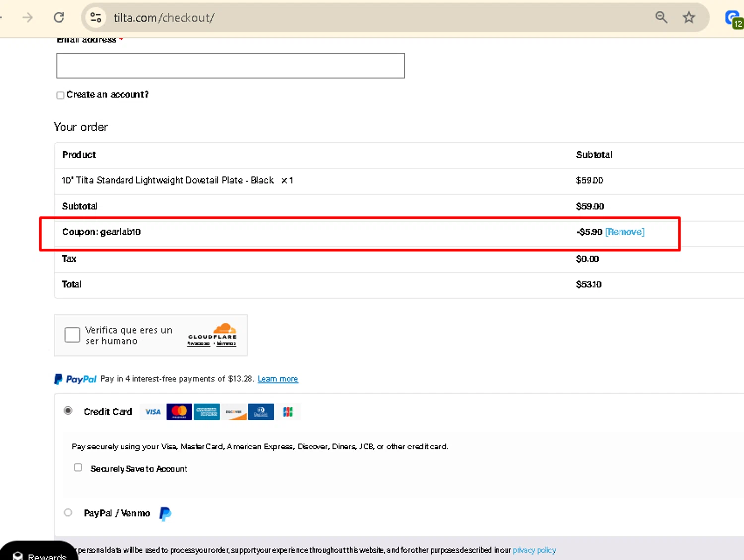
Task: Click the Discover card logo
Action: tap(234, 412)
